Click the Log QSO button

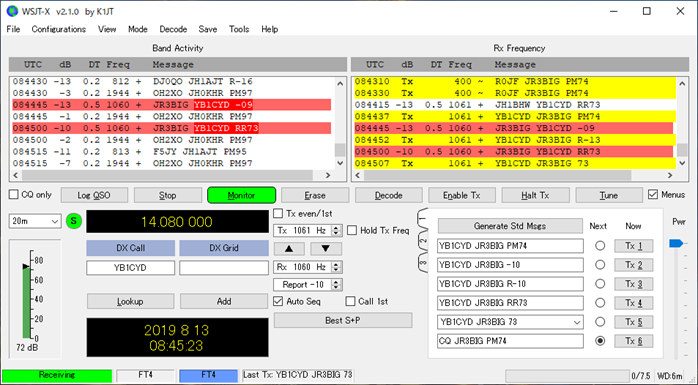[x=94, y=195]
